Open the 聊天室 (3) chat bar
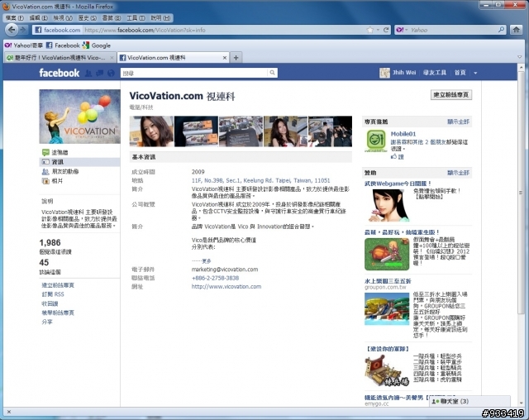The width and height of the screenshot is (529, 420). point(469,402)
